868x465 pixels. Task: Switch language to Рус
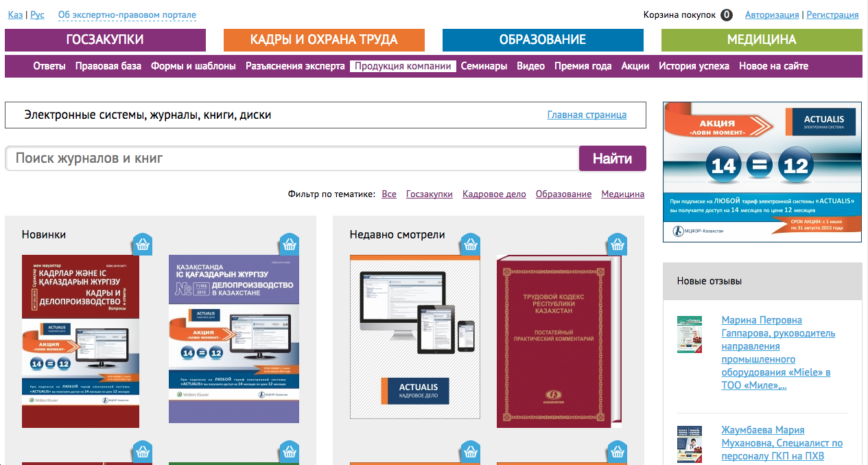click(x=37, y=14)
